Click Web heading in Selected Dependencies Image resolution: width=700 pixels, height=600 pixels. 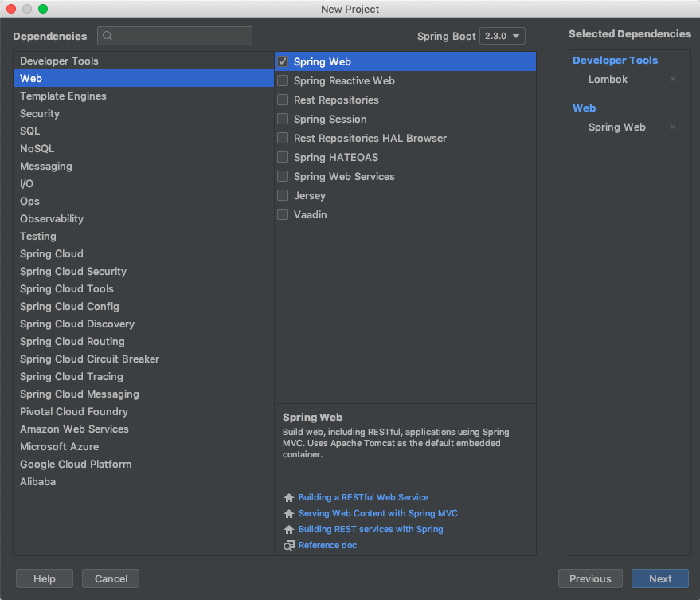[584, 108]
